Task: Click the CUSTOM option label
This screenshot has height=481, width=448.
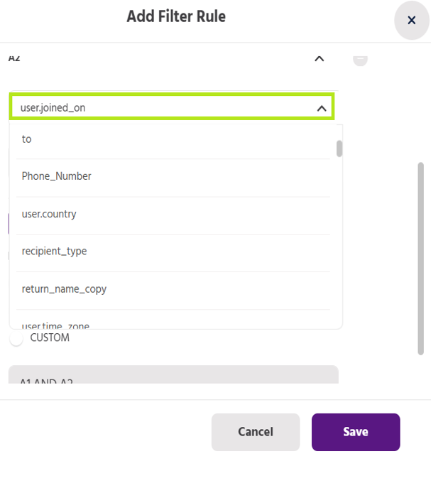Action: 50,338
